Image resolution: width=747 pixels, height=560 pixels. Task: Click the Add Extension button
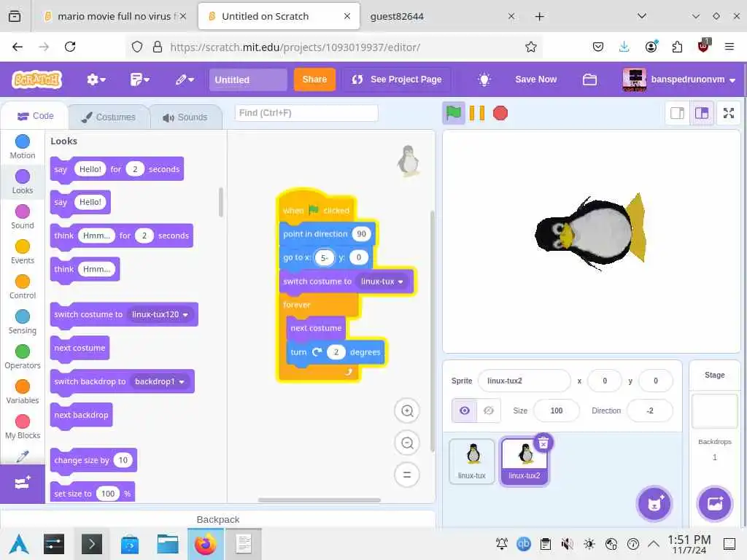[23, 483]
